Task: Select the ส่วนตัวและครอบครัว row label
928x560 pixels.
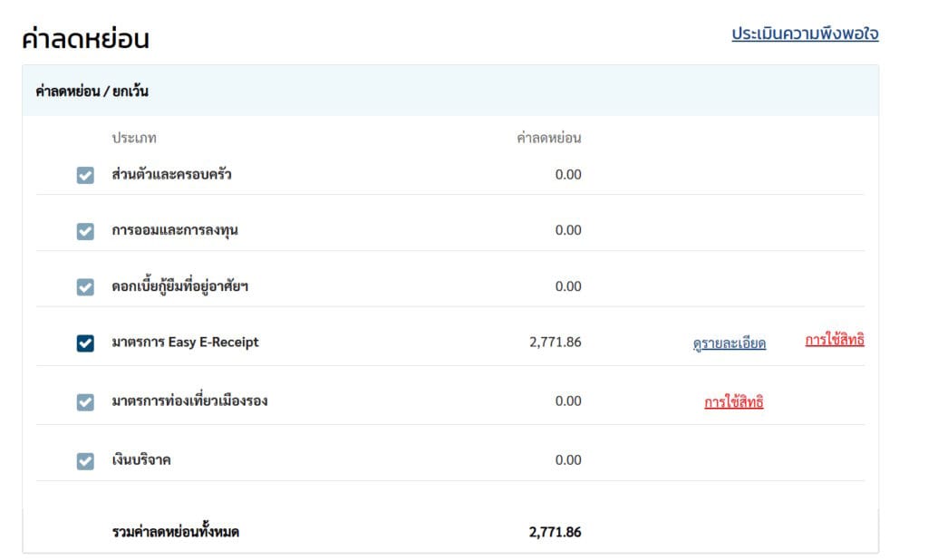Action: click(171, 174)
